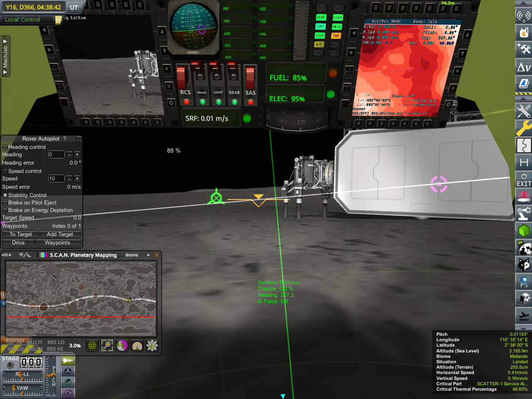Viewport: 532px width, 399px height.
Task: Select docking mode purple button
Action: click(68, 393)
